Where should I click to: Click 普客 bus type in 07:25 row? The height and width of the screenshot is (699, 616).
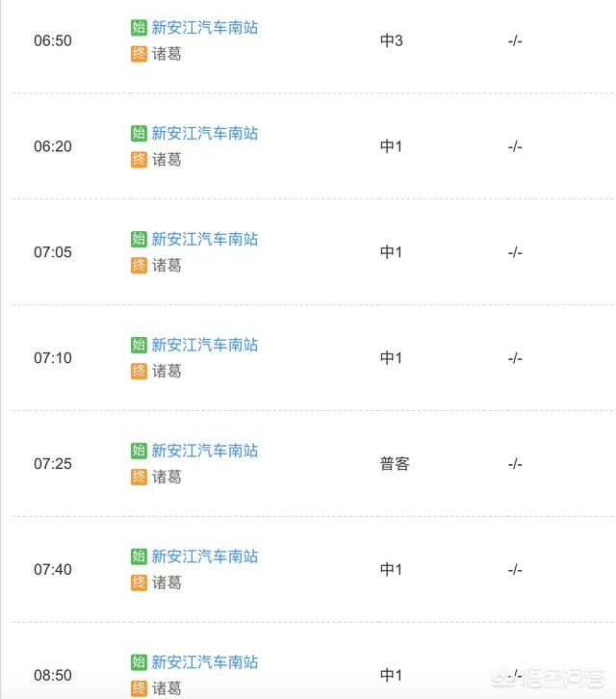pos(395,464)
